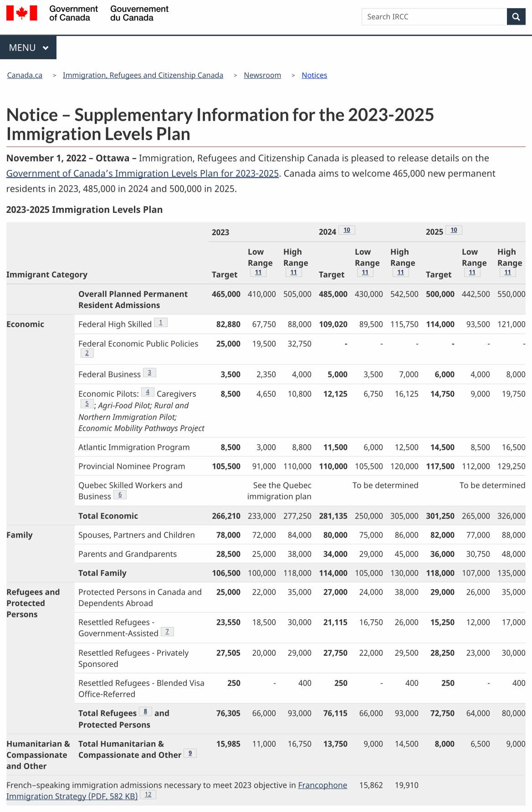Viewport: 532px width, 812px height.
Task: Open footnote 10 next to 2025 header
Action: point(454,230)
